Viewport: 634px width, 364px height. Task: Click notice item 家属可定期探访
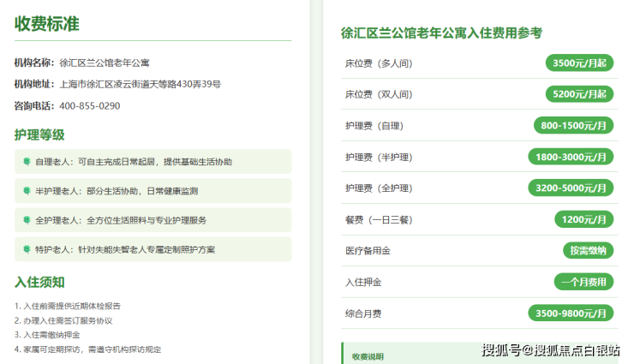87,349
